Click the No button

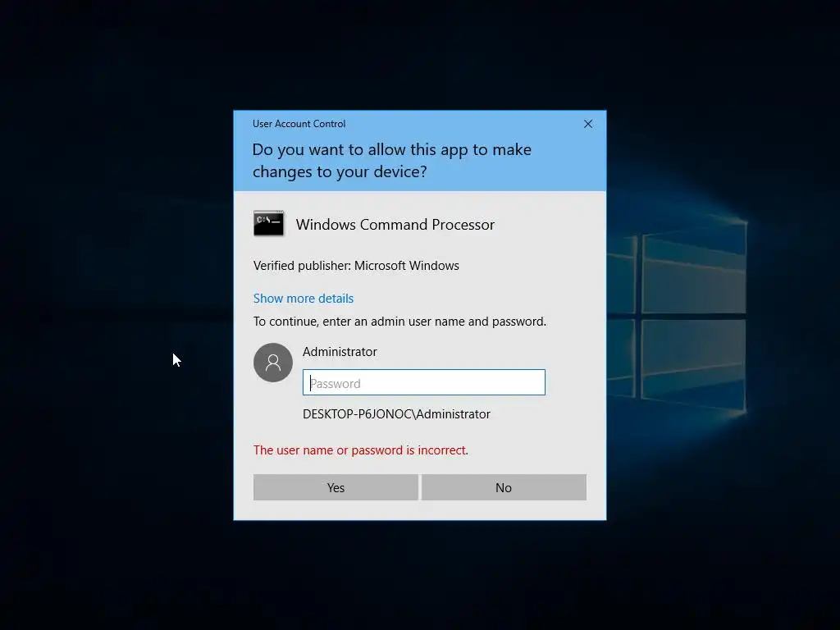point(504,487)
